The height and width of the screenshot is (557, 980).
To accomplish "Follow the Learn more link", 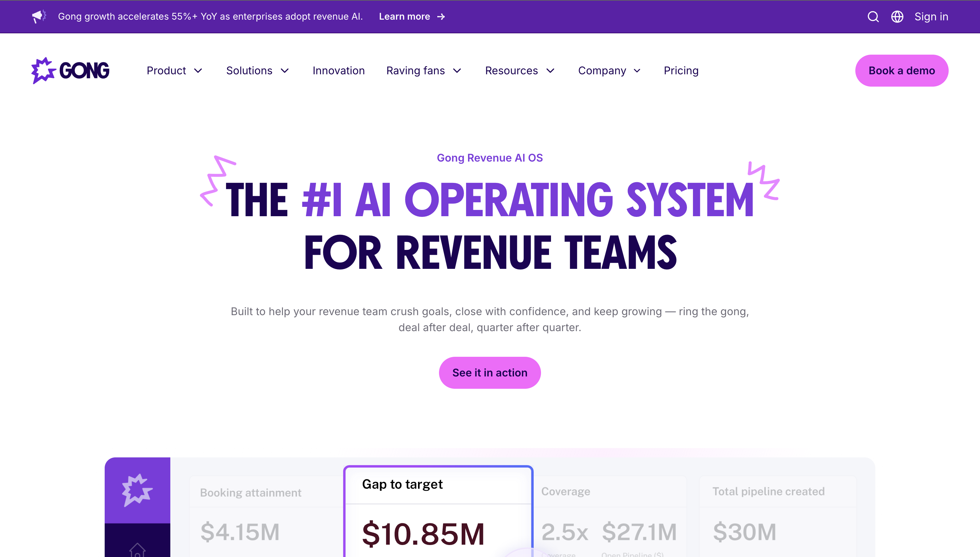I will (412, 17).
